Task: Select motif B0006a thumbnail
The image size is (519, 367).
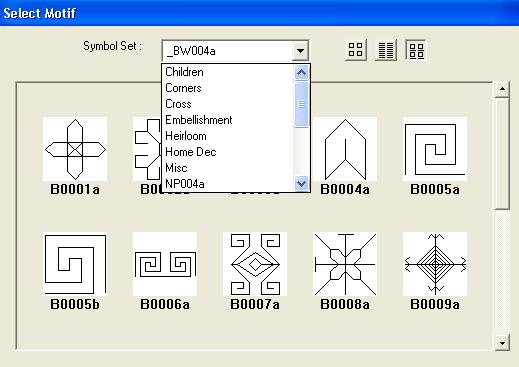Action: point(165,264)
